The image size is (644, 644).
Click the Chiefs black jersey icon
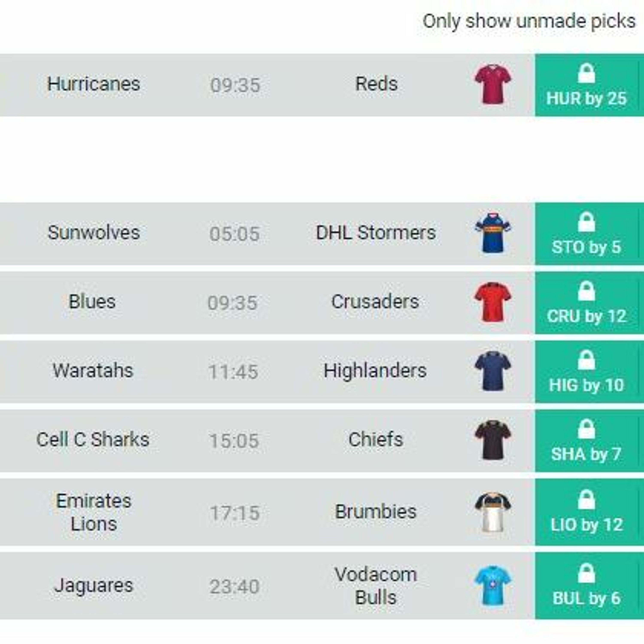click(x=493, y=440)
